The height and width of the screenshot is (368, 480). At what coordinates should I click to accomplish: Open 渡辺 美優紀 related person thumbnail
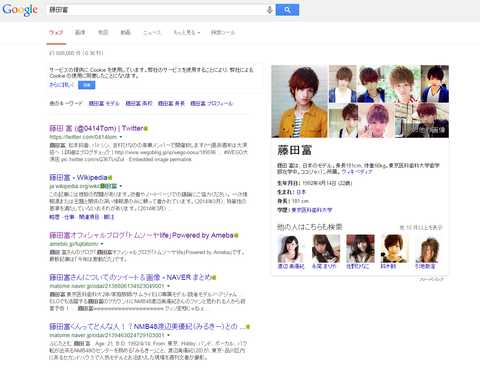tap(291, 249)
